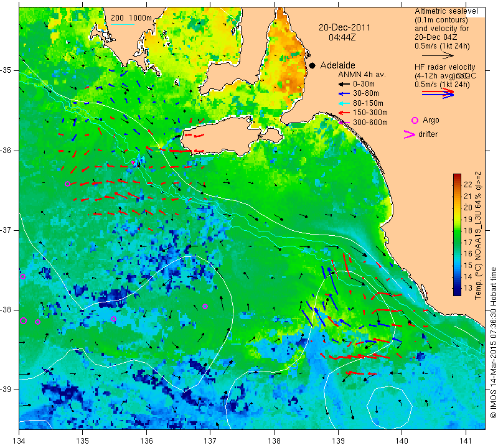The width and height of the screenshot is (498, 448).
Task: Click the drifter legend label
Action: click(x=428, y=134)
